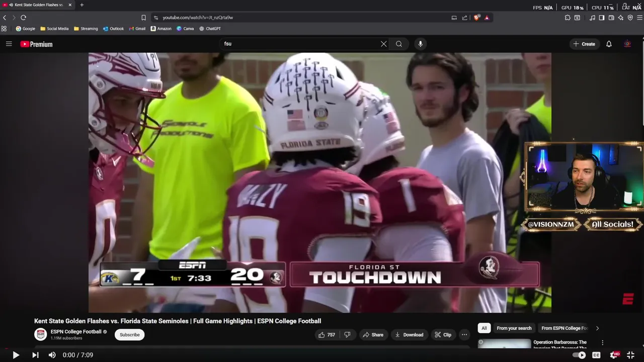Viewport: 644px width, 362px height.
Task: Open the Google bookmark
Action: point(26,29)
